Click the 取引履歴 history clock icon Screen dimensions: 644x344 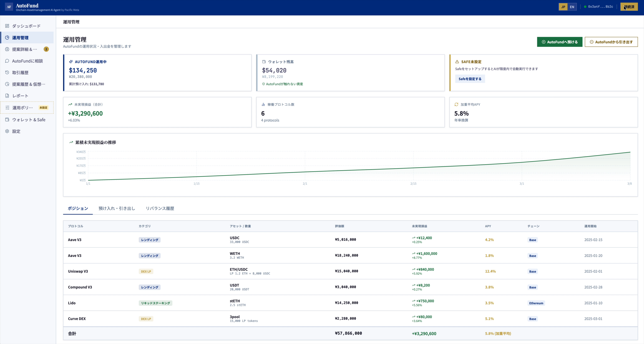point(7,72)
